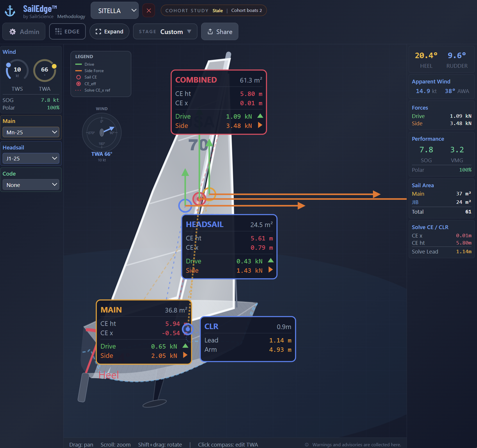The image size is (477, 448).
Task: Open the SITELLA boat selector dropdown
Action: (x=115, y=10)
